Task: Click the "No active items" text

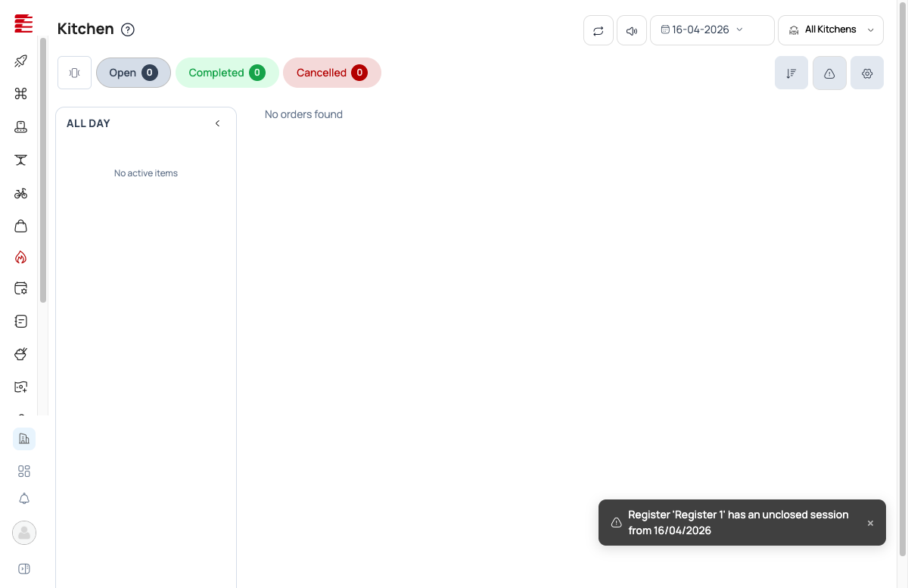Action: point(146,173)
